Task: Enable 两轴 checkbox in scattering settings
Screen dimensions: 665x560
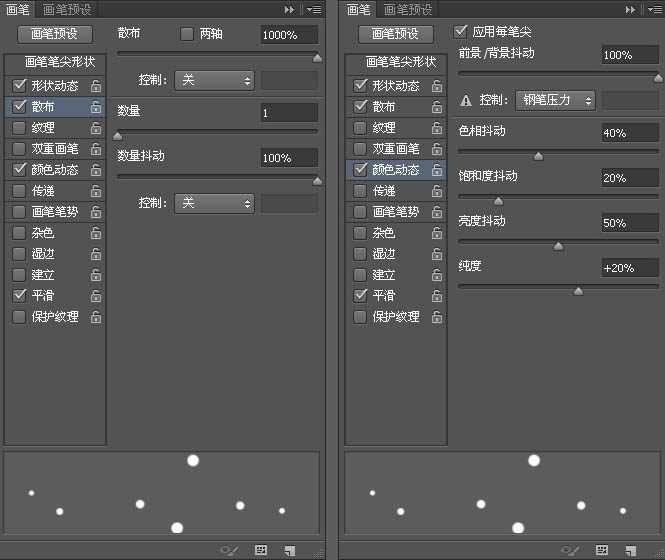Action: [187, 34]
